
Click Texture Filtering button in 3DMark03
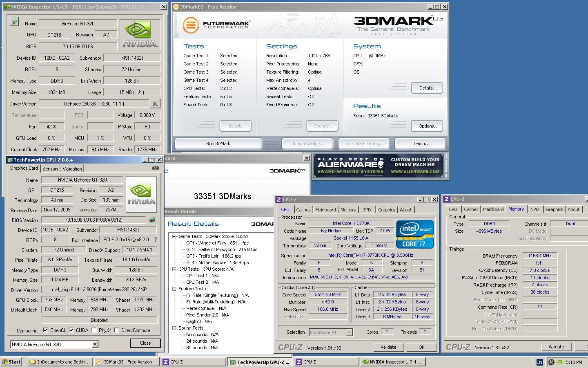point(364,144)
